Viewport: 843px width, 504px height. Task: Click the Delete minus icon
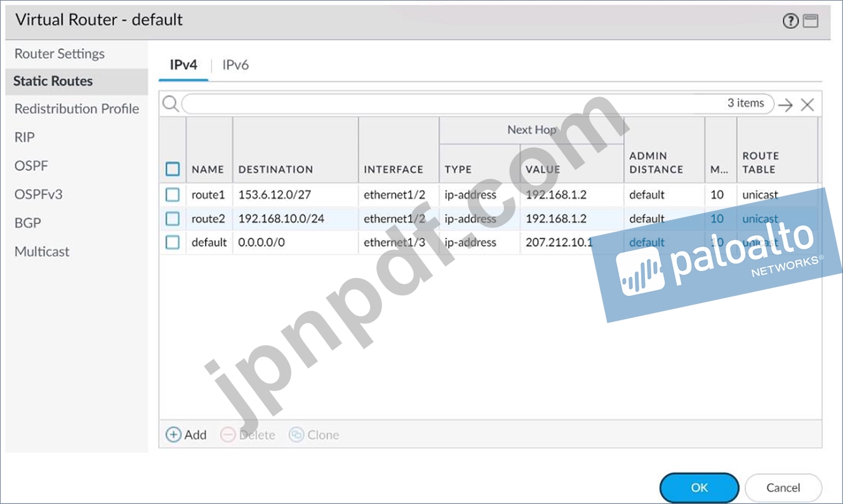click(x=228, y=435)
